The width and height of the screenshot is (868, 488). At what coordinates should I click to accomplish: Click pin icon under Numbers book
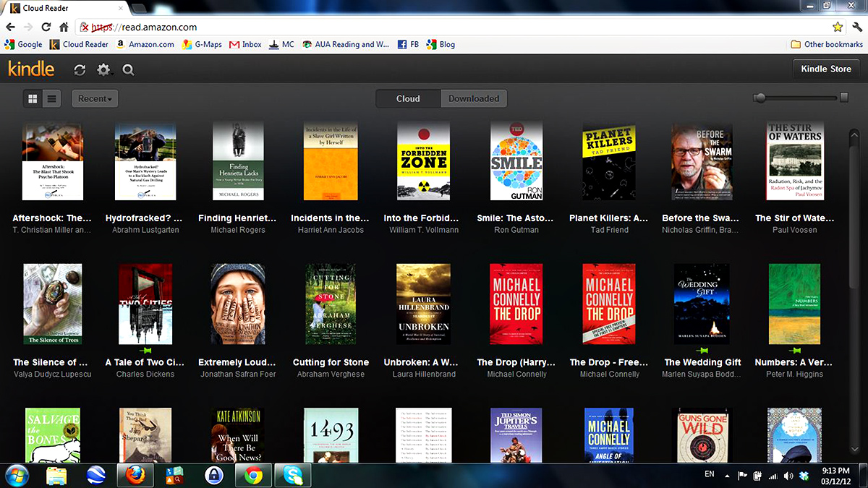coord(795,350)
